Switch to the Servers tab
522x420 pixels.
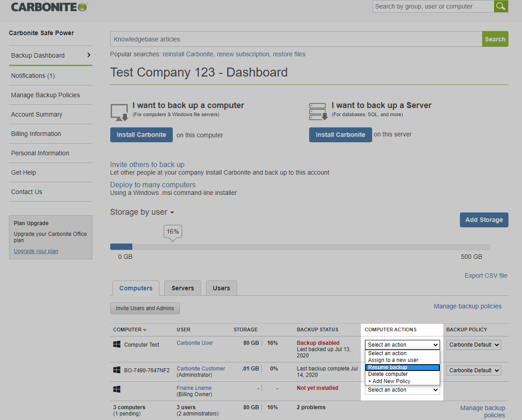pyautogui.click(x=183, y=288)
